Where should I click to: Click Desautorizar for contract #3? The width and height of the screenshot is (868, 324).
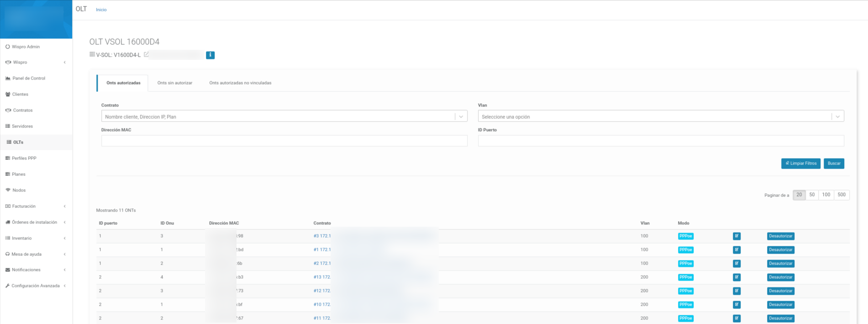780,236
